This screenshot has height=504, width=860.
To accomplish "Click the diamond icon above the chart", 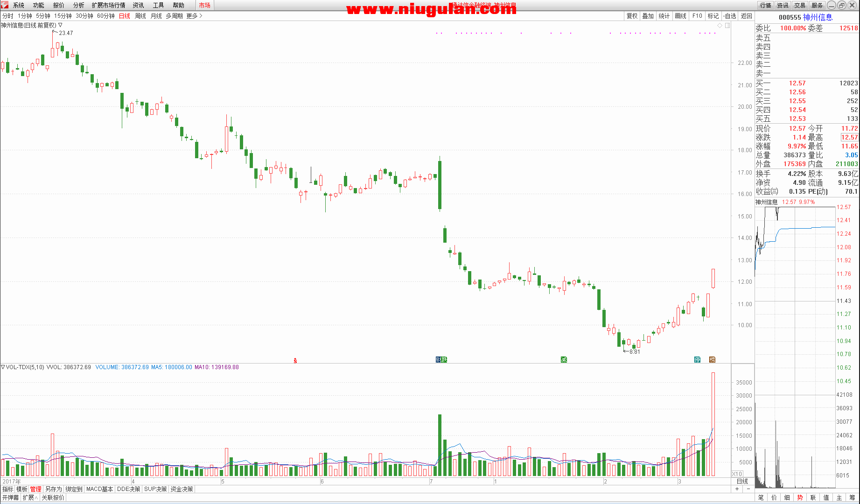I will 720,25.
